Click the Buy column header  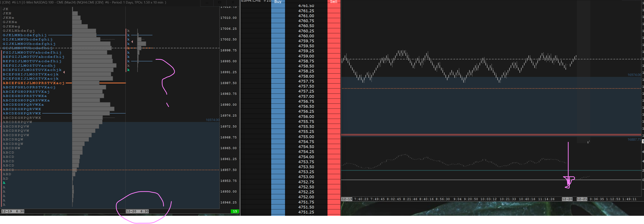278,1
